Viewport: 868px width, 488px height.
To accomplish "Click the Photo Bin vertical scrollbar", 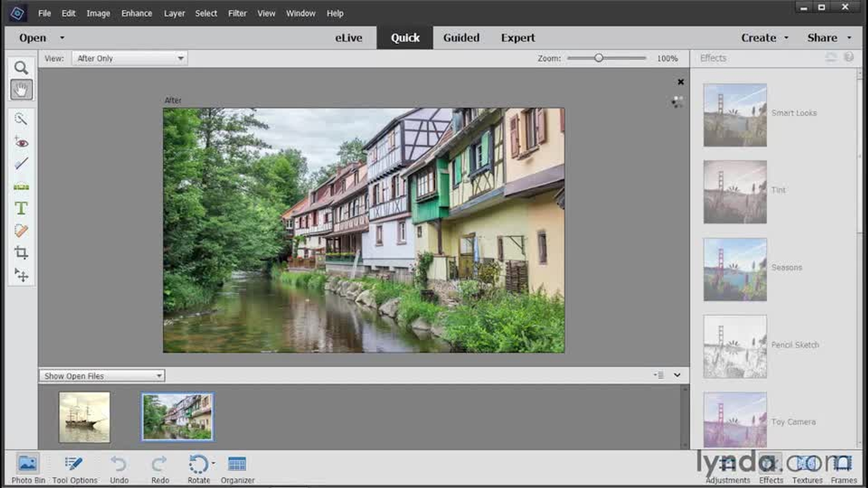I will tap(685, 417).
